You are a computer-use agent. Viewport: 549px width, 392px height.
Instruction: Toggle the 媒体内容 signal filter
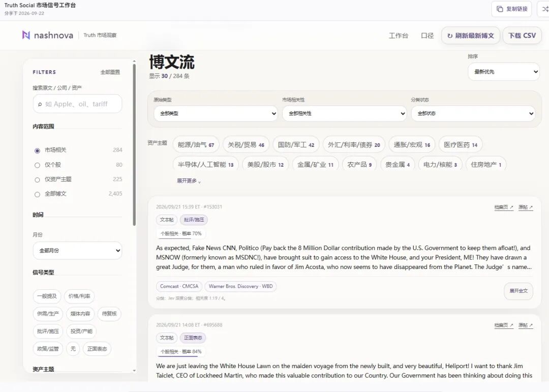80,314
